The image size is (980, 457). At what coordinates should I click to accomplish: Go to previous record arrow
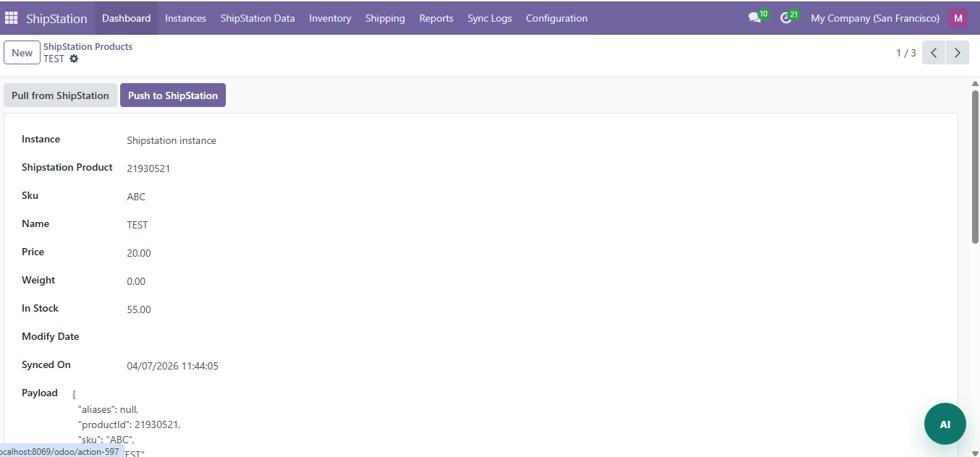tap(934, 53)
